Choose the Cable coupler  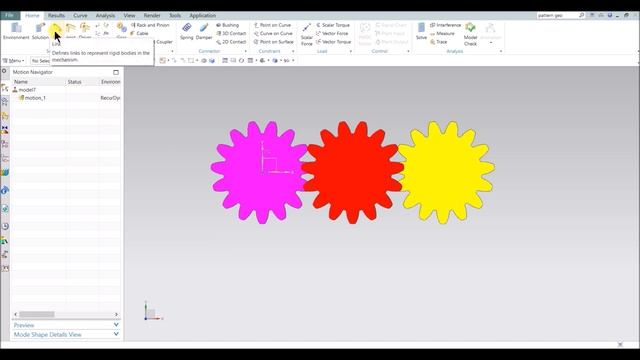click(140, 33)
